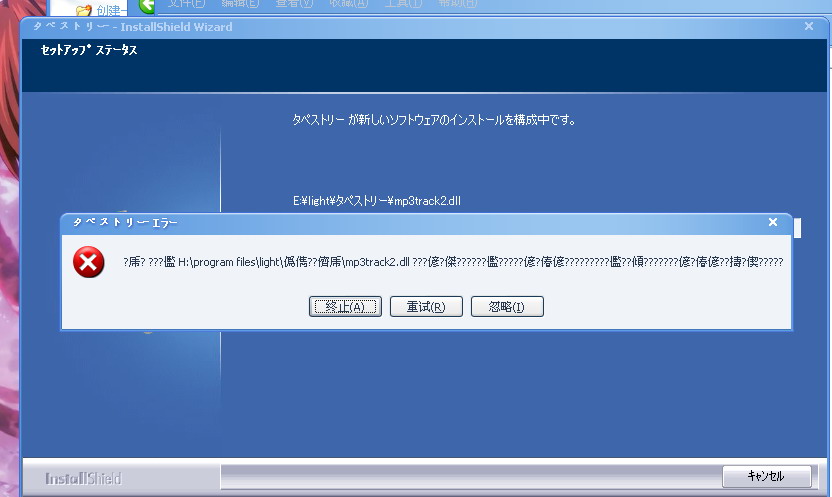832x497 pixels.
Task: Select the mp3track2.dll file path text
Action: pos(377,200)
